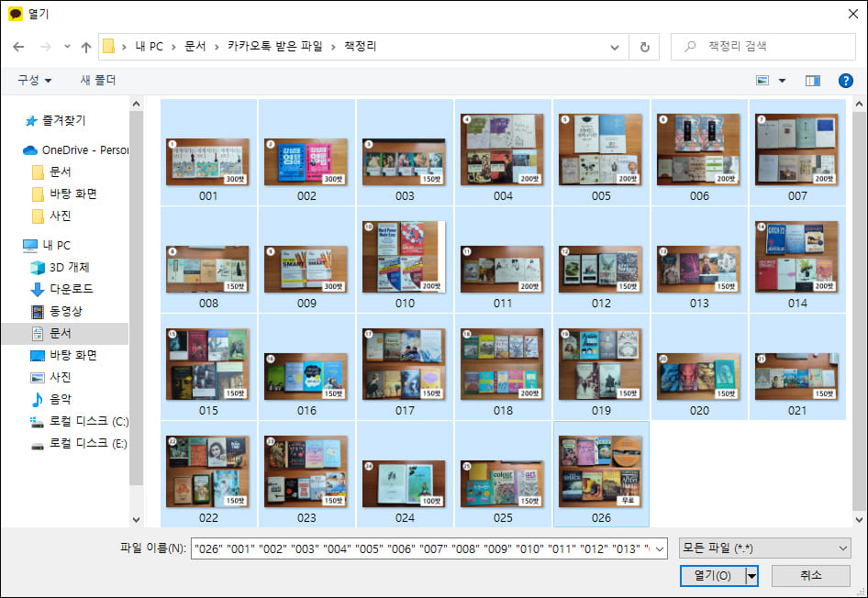Create a new folder with 새 폴더
This screenshot has width=868, height=598.
tap(98, 80)
